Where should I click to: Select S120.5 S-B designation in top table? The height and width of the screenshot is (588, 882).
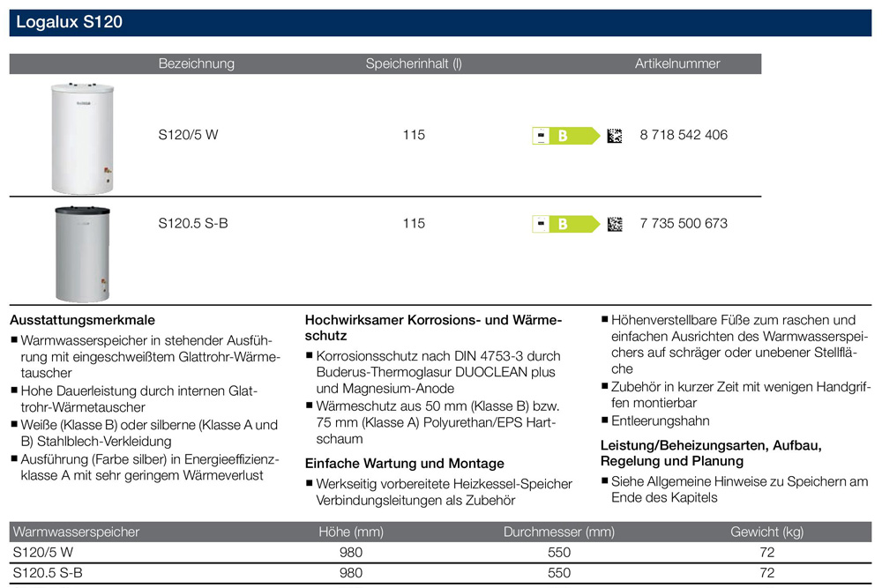pos(193,223)
